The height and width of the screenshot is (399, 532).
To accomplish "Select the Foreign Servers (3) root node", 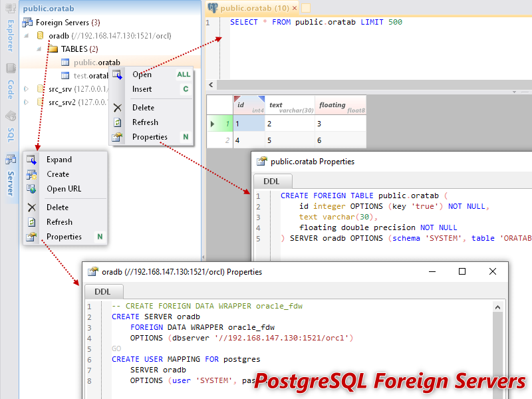I will click(x=61, y=23).
